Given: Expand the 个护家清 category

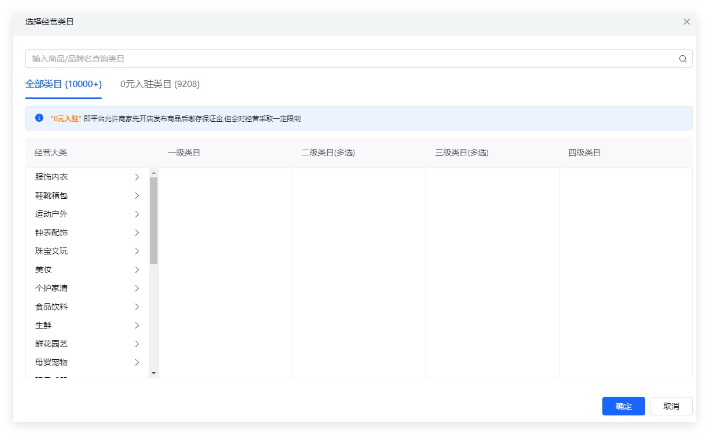Looking at the screenshot, I should 87,288.
